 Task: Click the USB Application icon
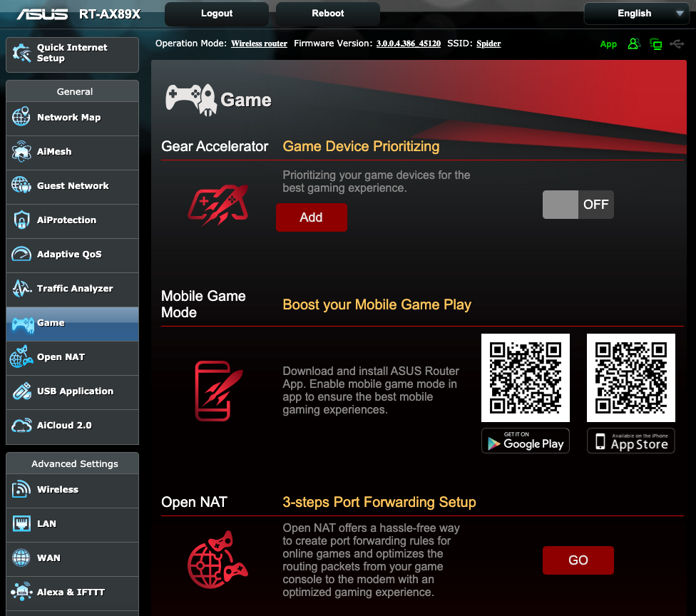(x=21, y=391)
